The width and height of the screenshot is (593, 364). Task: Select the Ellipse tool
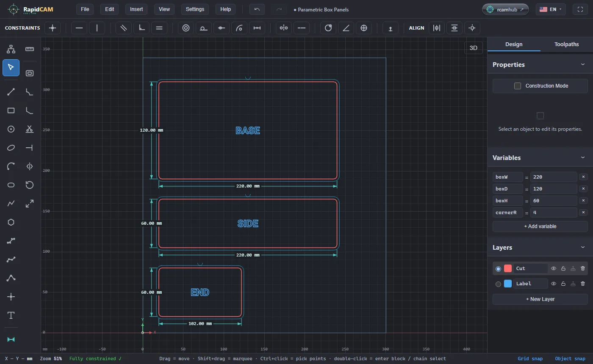pyautogui.click(x=11, y=148)
